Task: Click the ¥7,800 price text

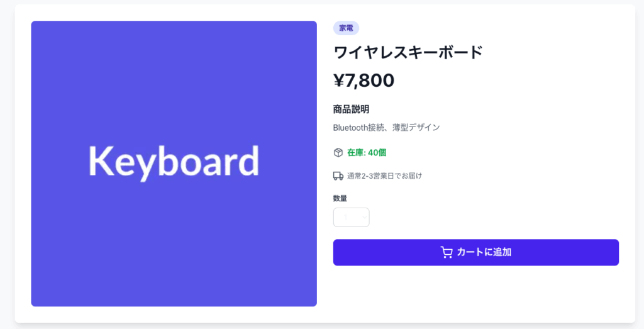Action: 364,81
